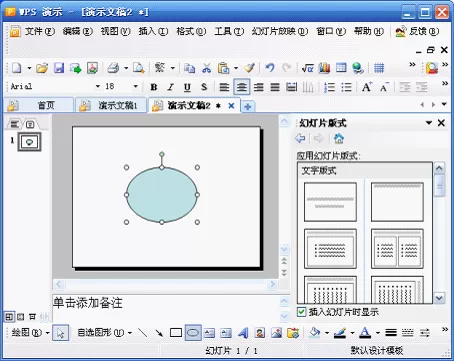Switch to slide sorter view in the bottom-left view buttons
This screenshot has height=361, width=454.
pyautogui.click(x=21, y=317)
